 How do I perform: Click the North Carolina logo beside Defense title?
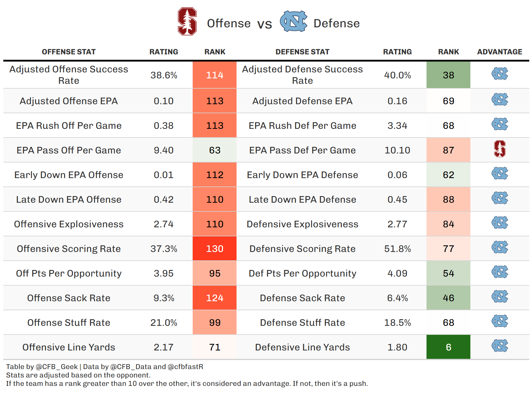293,21
